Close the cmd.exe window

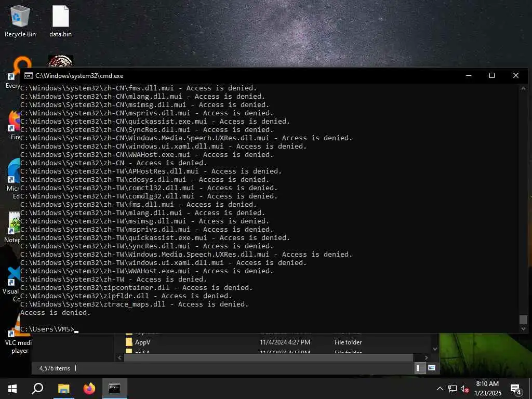516,76
